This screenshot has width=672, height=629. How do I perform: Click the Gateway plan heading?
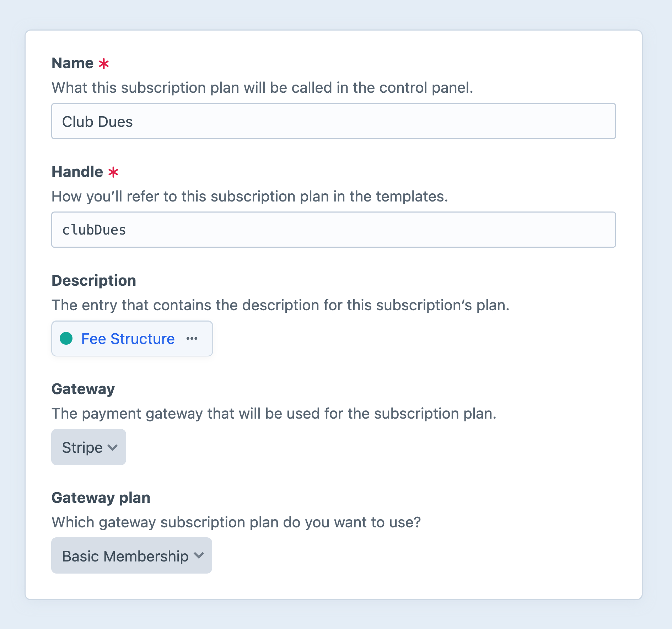[x=101, y=498]
